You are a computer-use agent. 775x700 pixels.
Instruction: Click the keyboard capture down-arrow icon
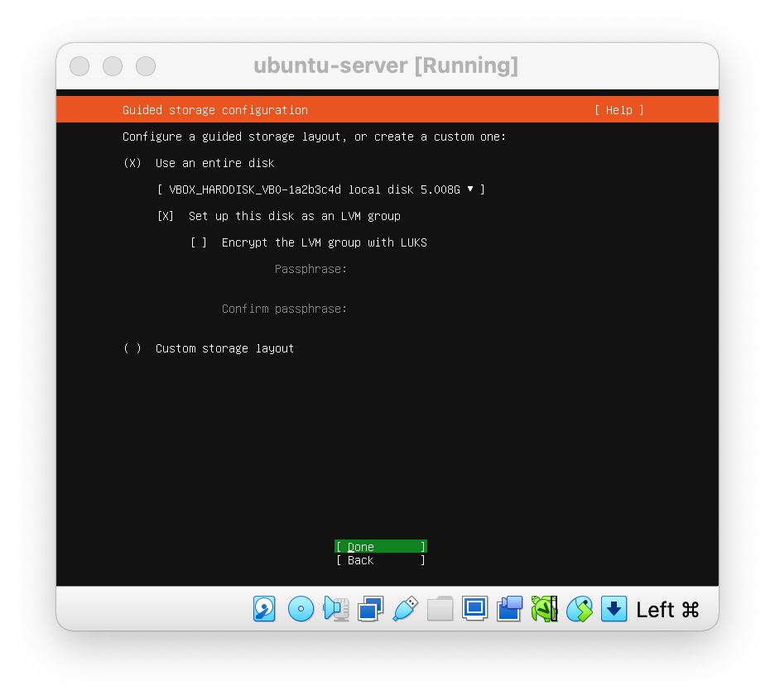(x=614, y=609)
